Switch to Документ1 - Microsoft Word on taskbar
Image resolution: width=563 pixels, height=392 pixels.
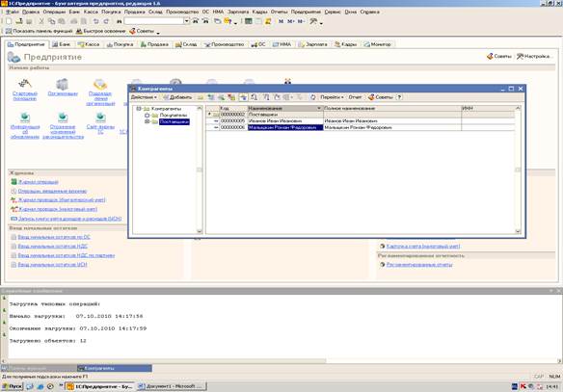tap(172, 386)
